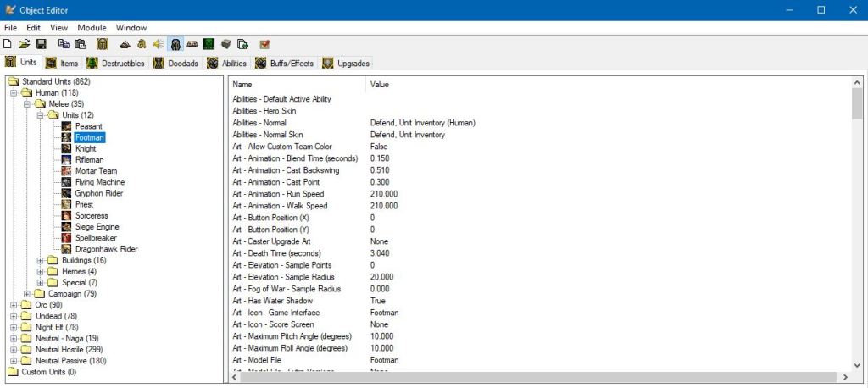Collapse the Melee (39) folder
868x388 pixels.
27,104
